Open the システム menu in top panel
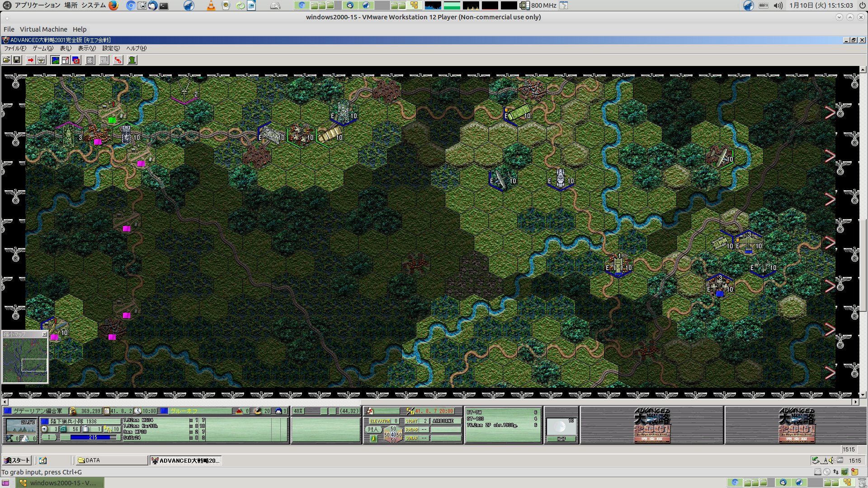The height and width of the screenshot is (488, 868). click(x=94, y=5)
